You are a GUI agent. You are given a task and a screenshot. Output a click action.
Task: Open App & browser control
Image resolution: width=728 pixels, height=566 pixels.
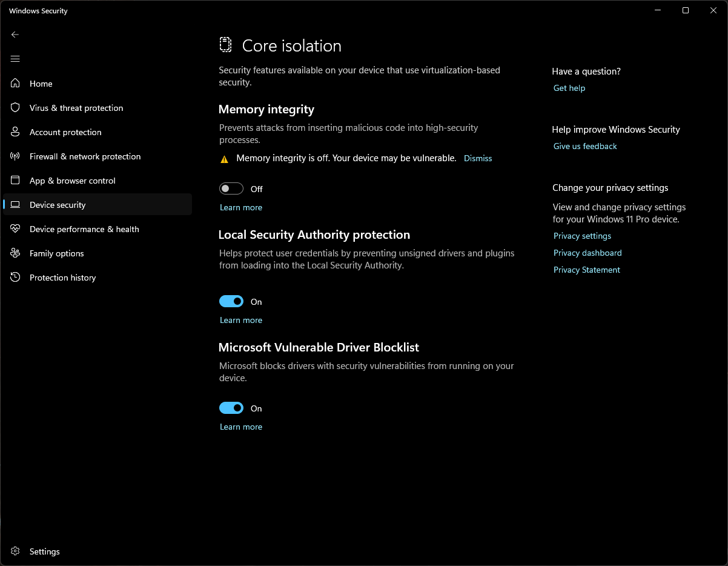[98, 181]
